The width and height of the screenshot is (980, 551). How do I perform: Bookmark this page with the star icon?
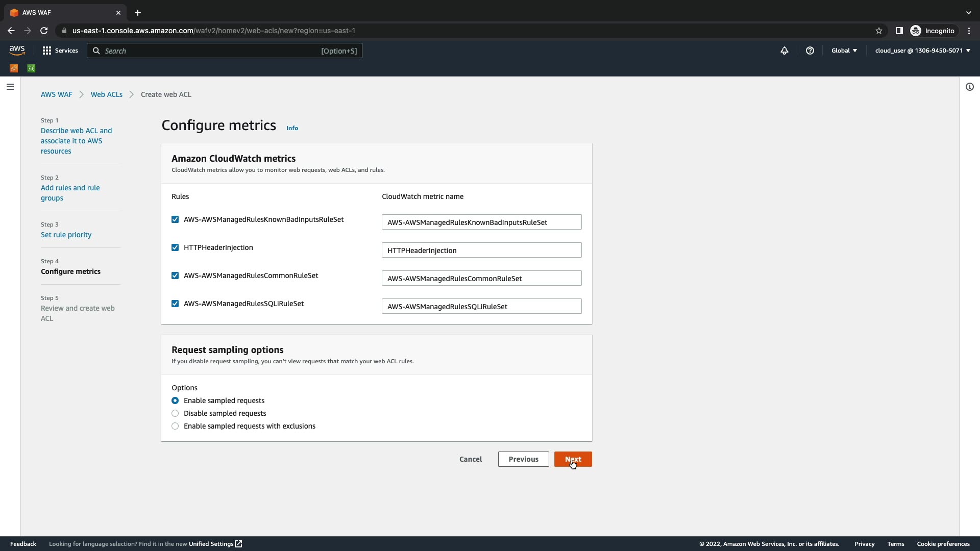[x=878, y=31]
